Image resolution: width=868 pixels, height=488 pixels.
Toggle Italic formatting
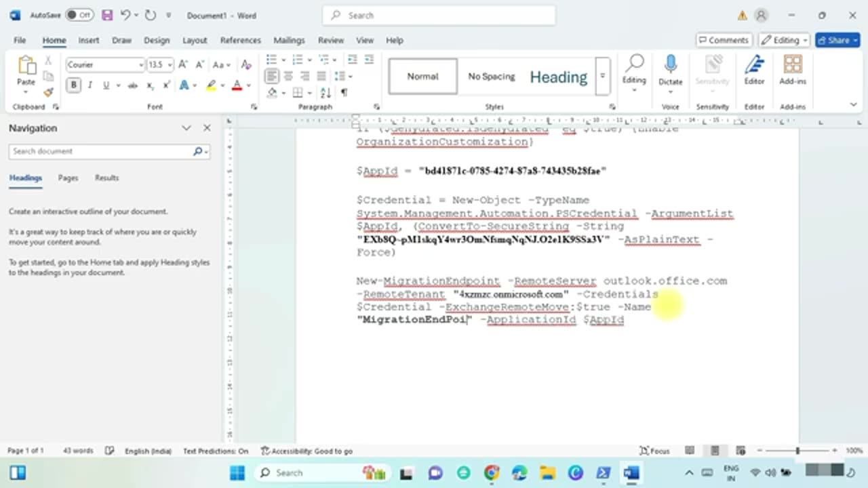90,85
